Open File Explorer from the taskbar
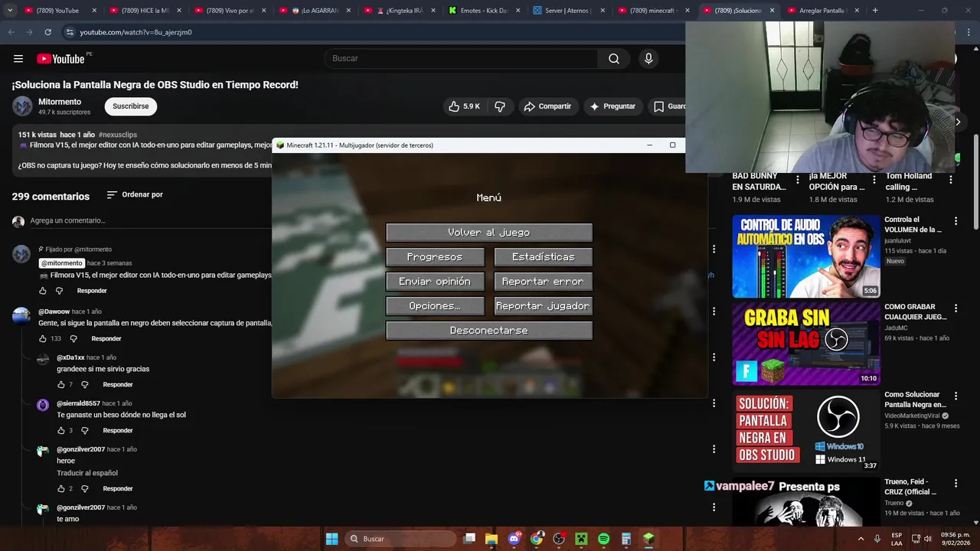 pos(492,539)
